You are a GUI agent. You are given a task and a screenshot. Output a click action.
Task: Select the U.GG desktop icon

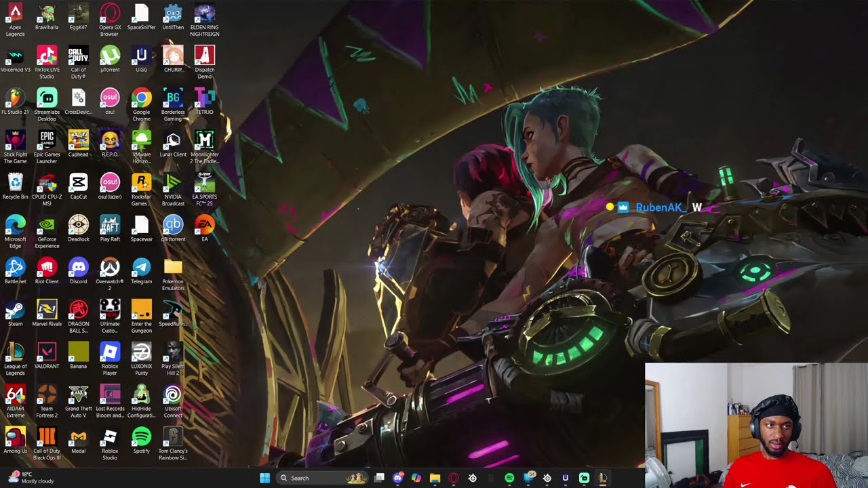[141, 60]
